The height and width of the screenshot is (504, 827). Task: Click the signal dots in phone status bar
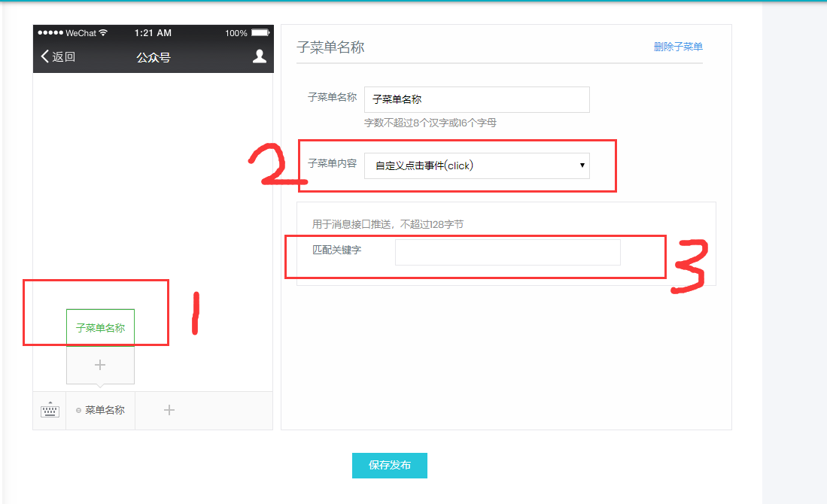pos(50,33)
